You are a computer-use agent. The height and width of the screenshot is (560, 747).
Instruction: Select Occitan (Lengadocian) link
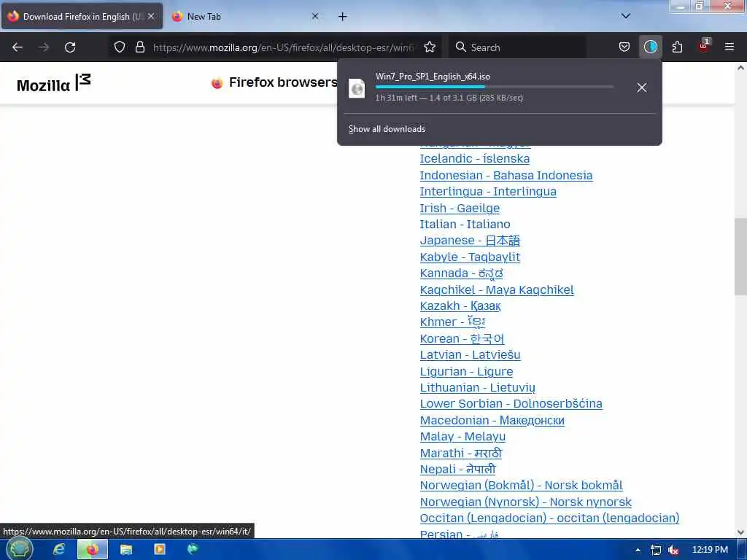pos(550,518)
